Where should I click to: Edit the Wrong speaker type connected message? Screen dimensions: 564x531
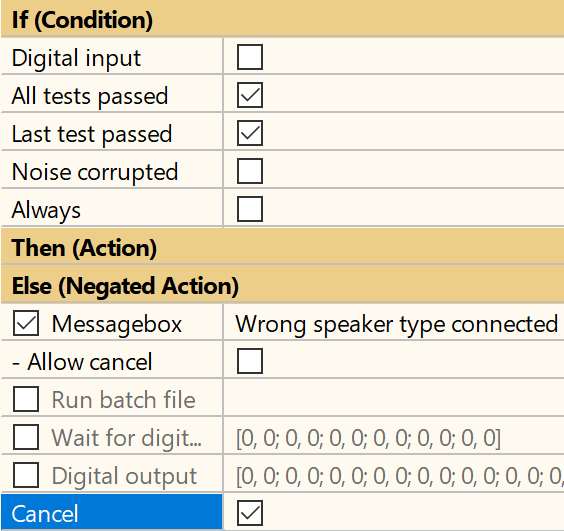click(x=394, y=323)
